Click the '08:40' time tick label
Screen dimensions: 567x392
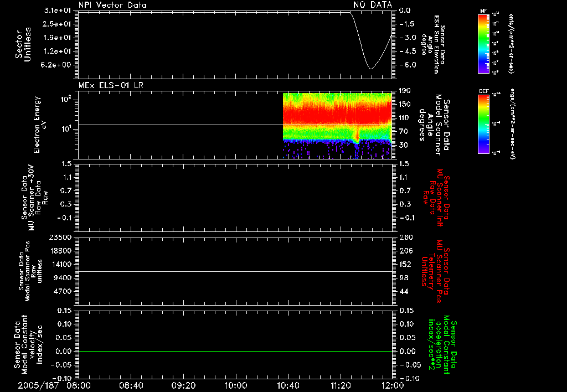pyautogui.click(x=131, y=385)
